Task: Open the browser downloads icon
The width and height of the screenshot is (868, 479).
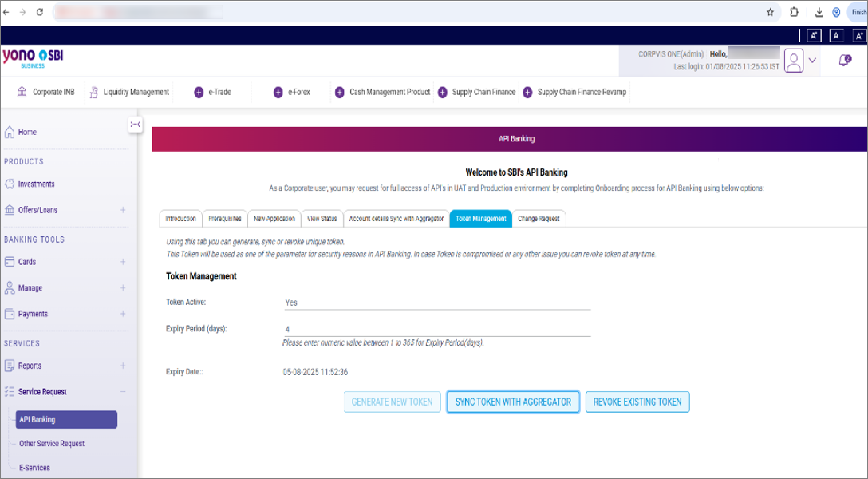Action: point(819,12)
